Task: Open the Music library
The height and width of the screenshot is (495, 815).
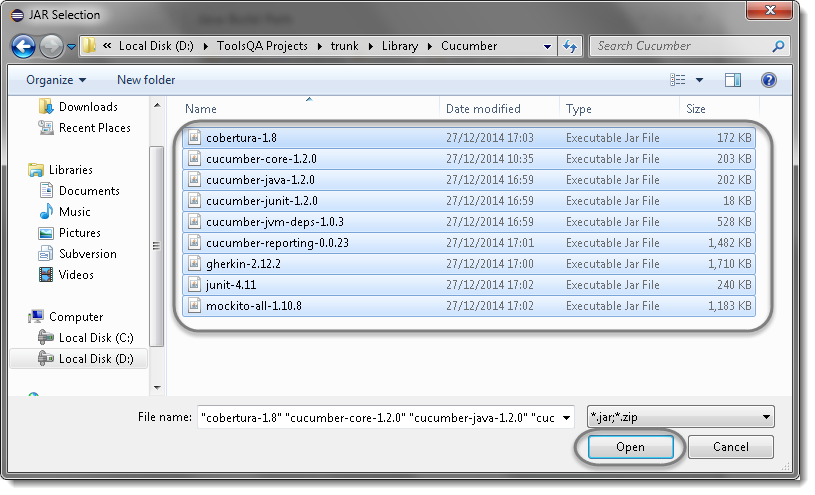Action: (75, 212)
